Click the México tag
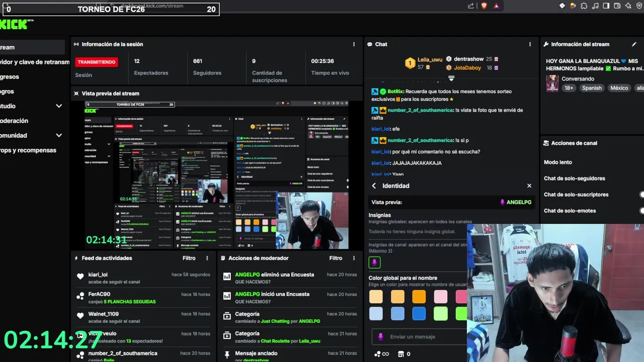Screen dimensions: 644x362 click(619, 87)
